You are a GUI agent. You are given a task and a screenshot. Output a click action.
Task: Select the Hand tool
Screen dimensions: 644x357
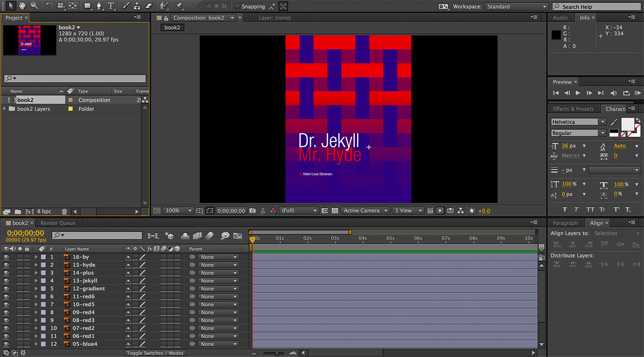[x=23, y=6]
